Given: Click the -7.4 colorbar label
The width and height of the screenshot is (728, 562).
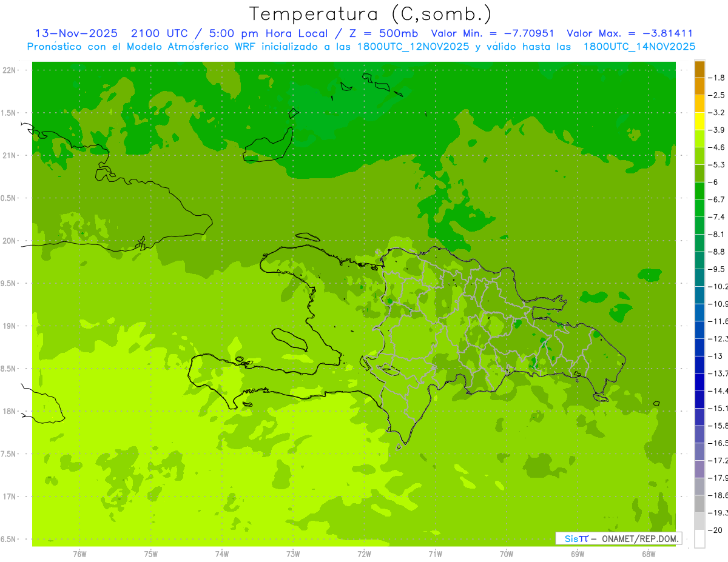Looking at the screenshot, I should [x=717, y=217].
